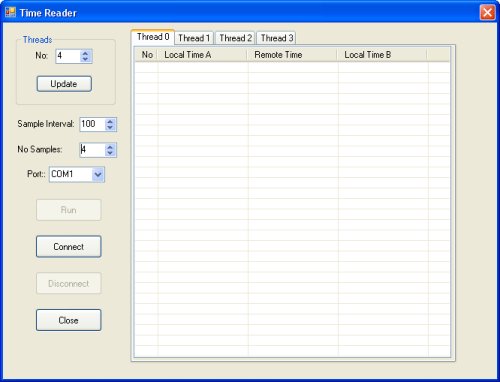Click the No column header in the table
The image size is (500, 382).
pyautogui.click(x=146, y=55)
